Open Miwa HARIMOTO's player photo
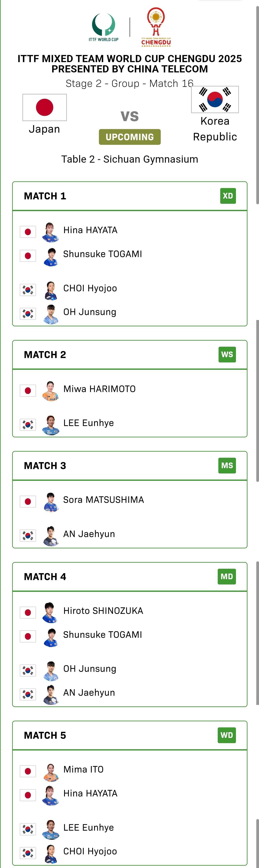The width and height of the screenshot is (259, 868). tap(51, 391)
